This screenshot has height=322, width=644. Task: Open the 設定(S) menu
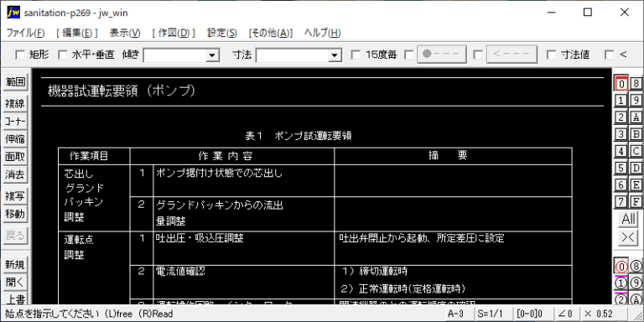coord(222,34)
